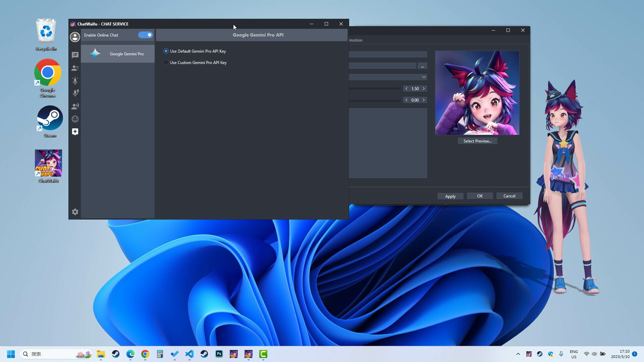The width and height of the screenshot is (644, 362).
Task: Open the microphone input settings icon
Action: click(75, 80)
